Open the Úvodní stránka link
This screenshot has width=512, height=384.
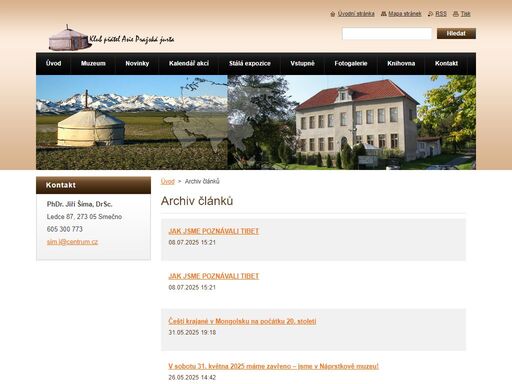point(356,14)
